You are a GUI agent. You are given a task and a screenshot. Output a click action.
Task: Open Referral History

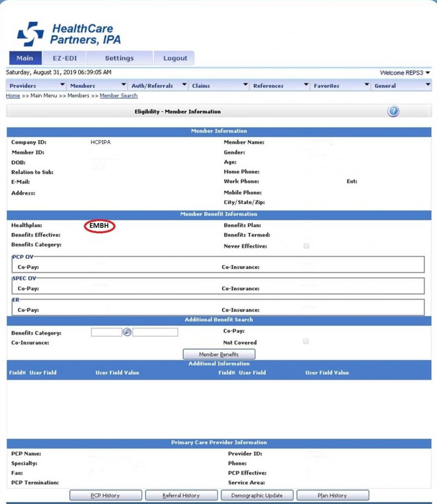tap(181, 495)
